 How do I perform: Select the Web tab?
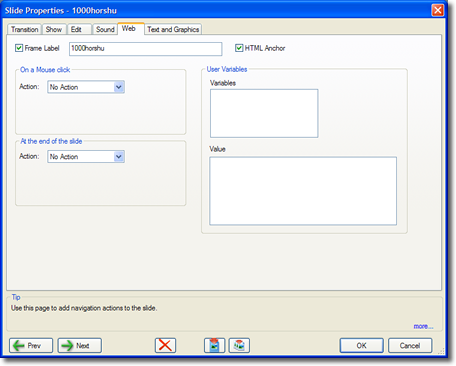(131, 29)
